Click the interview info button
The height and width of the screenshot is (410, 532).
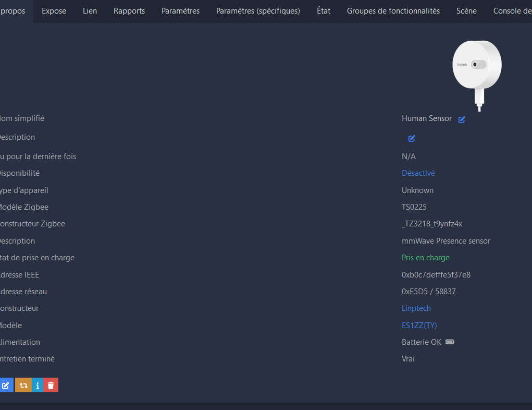coord(38,385)
